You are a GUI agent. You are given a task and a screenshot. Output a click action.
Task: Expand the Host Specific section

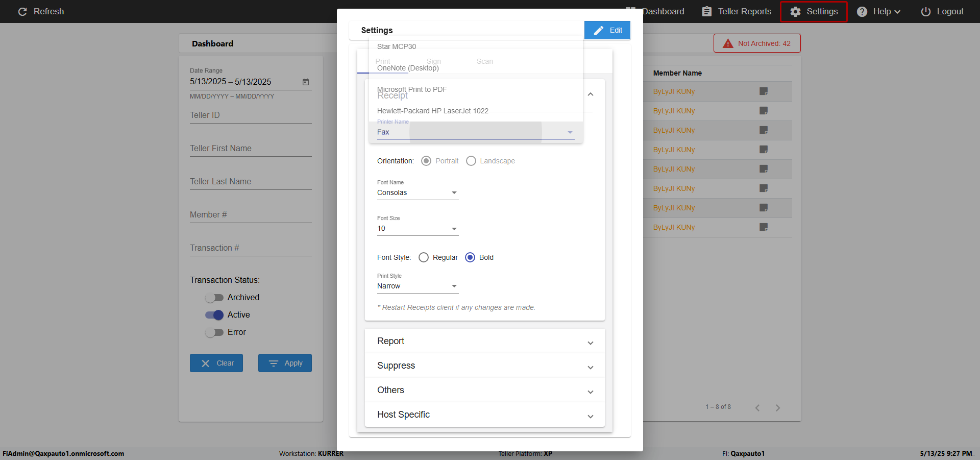pyautogui.click(x=485, y=415)
